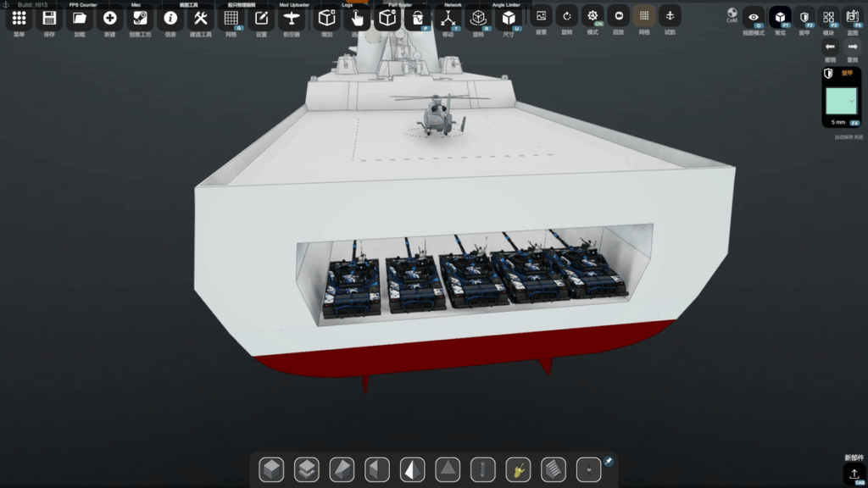Toggle the pin on the parts bar
This screenshot has width=868, height=488.
(x=608, y=462)
